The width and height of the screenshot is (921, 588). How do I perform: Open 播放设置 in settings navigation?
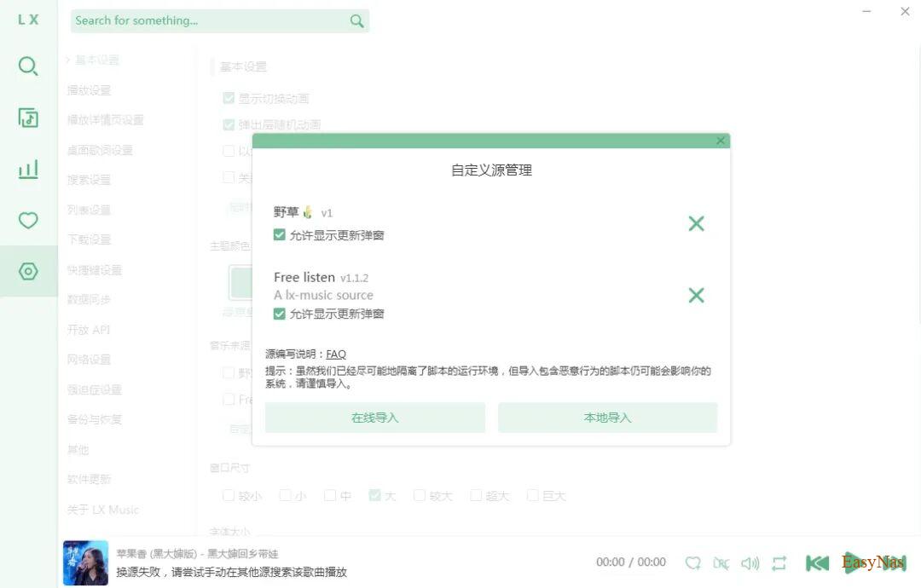pos(90,89)
